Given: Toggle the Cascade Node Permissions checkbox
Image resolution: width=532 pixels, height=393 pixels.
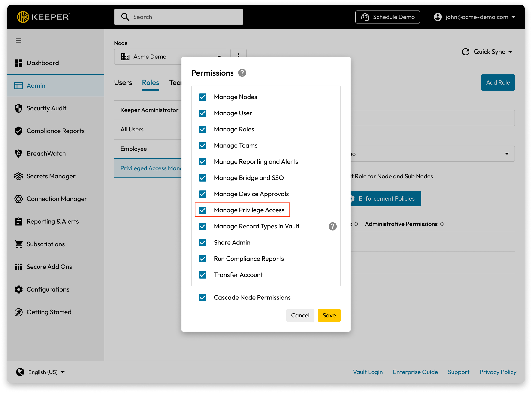Looking at the screenshot, I should pyautogui.click(x=203, y=298).
